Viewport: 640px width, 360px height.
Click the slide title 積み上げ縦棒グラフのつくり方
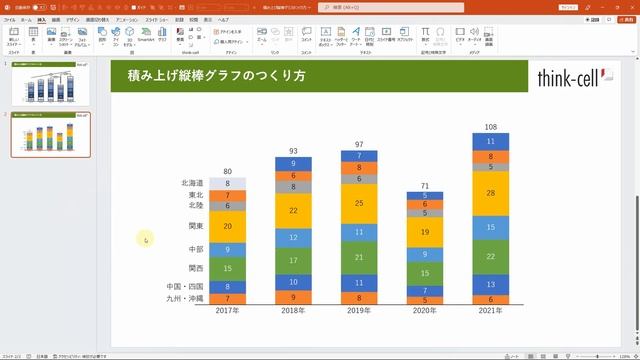(x=216, y=76)
